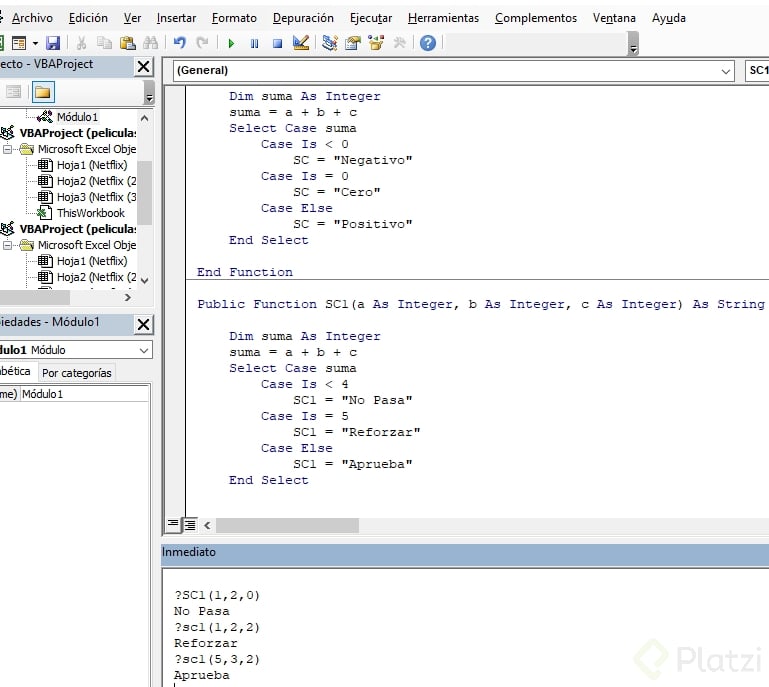The image size is (769, 687).
Task: Open the Ejecutar menu
Action: tap(371, 18)
